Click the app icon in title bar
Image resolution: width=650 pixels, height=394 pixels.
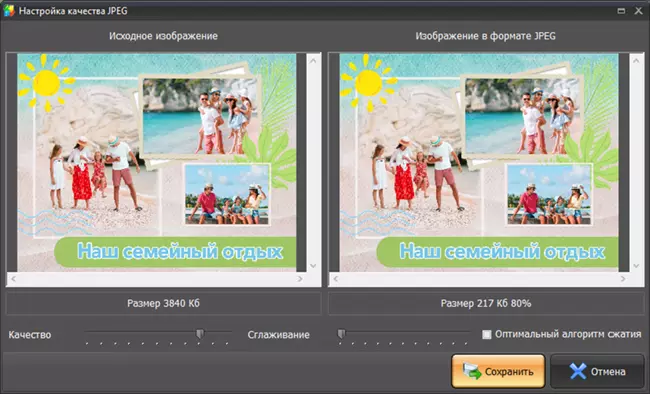(x=9, y=11)
